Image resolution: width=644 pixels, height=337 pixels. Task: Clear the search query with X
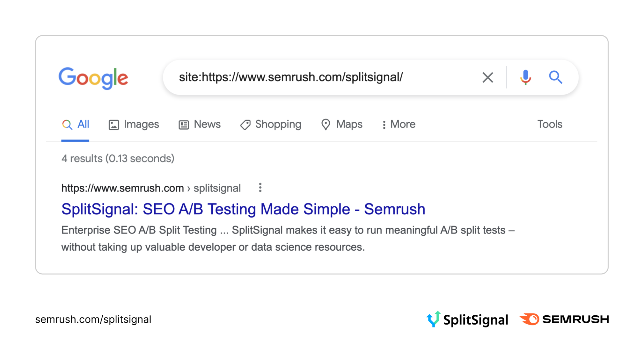click(x=487, y=77)
